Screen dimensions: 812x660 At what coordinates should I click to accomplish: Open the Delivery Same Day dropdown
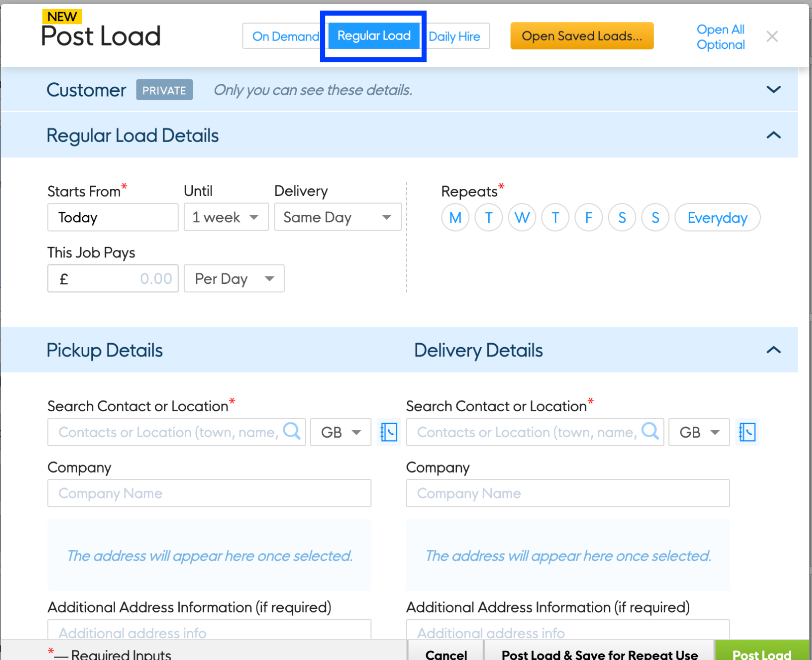[337, 217]
